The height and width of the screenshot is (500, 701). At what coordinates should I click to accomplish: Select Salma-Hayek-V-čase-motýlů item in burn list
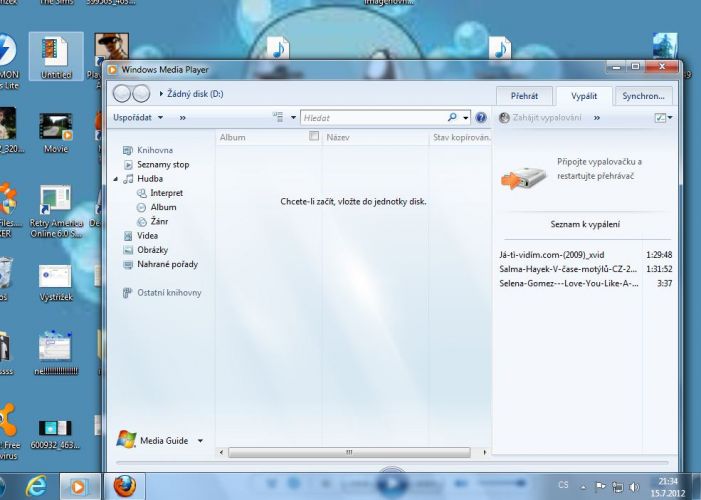click(586, 269)
